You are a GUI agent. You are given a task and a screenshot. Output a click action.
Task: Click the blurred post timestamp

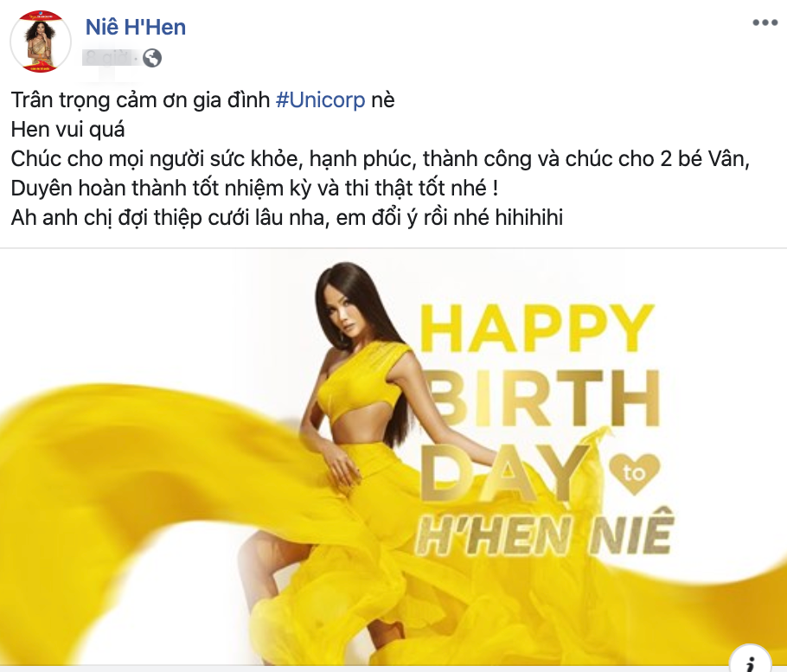pyautogui.click(x=107, y=58)
